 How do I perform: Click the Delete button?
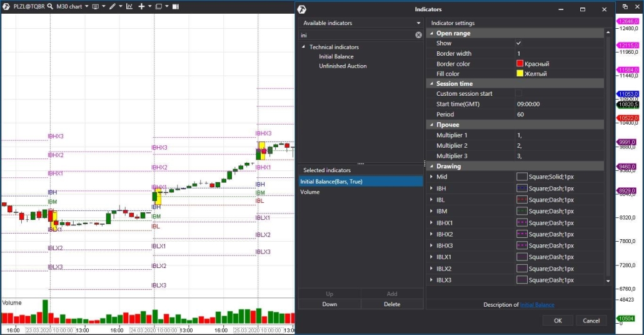pos(392,304)
